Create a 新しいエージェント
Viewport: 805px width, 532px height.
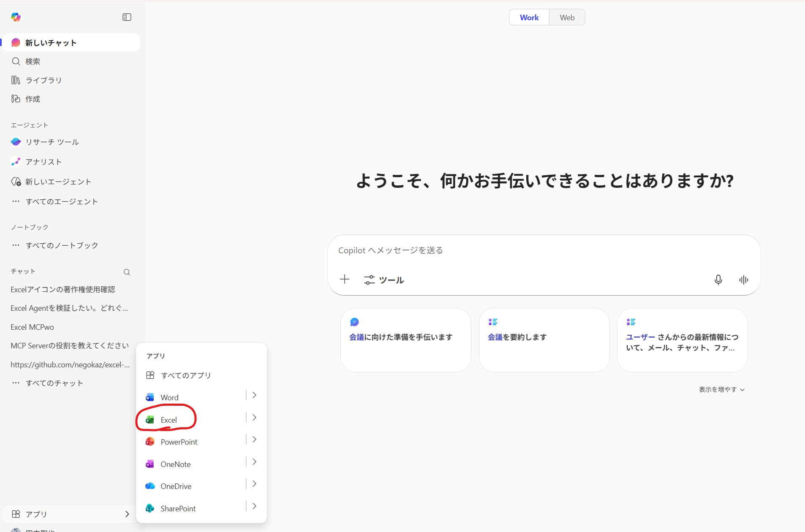[x=58, y=182]
